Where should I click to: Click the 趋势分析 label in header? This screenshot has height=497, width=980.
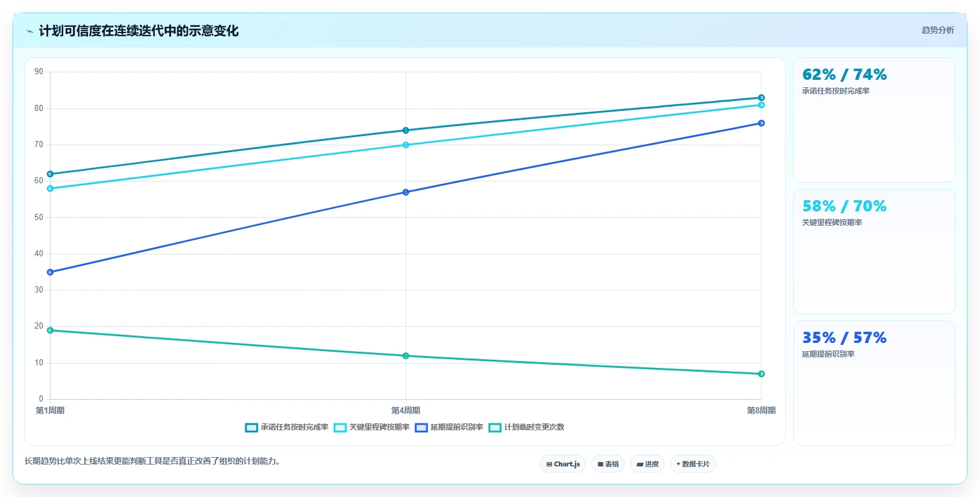[938, 30]
